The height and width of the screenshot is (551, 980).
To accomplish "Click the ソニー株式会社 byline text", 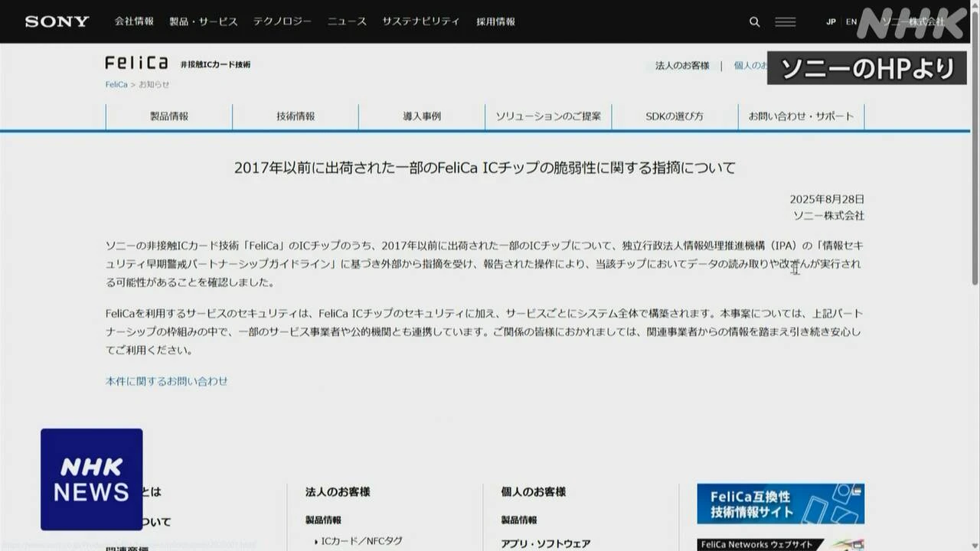I will click(828, 216).
